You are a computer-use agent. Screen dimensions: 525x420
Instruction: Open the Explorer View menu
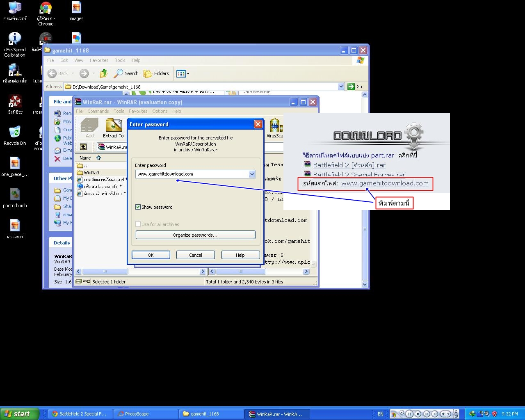[x=79, y=60]
